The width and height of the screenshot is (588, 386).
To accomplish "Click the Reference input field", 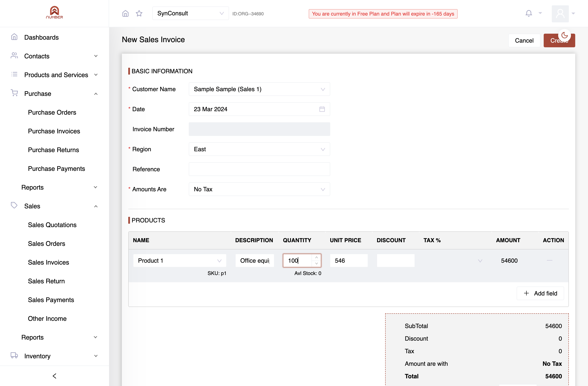I will (x=259, y=169).
